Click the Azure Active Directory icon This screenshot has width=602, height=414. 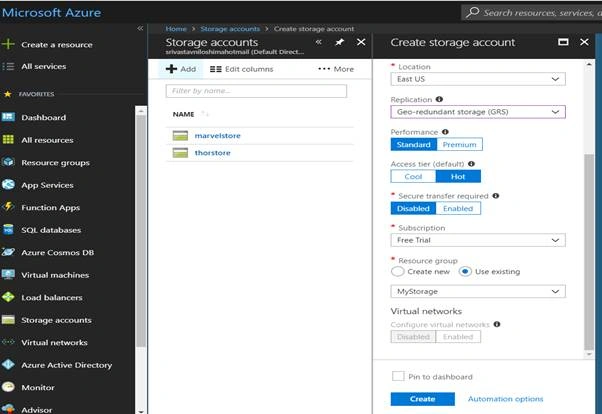(8, 364)
